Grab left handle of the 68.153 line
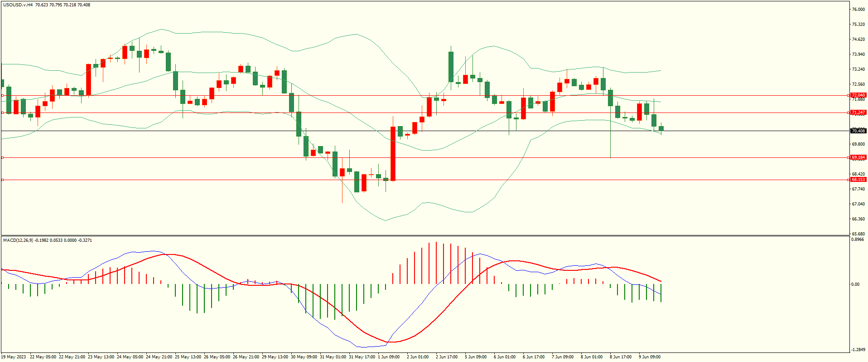Image resolution: width=868 pixels, height=362 pixels. [2, 180]
